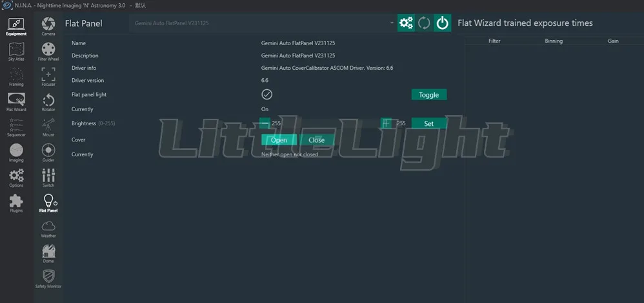This screenshot has height=303, width=644.
Task: Open the Sequencer section
Action: pos(16,127)
